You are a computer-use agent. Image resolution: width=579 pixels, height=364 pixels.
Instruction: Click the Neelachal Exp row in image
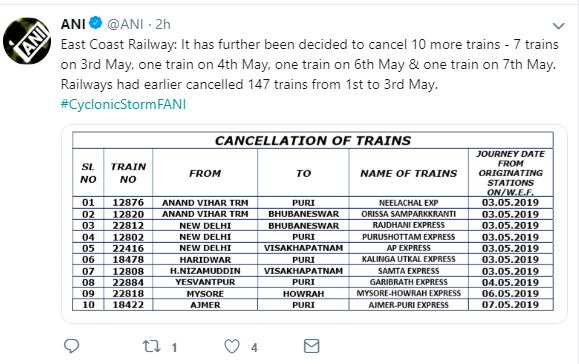point(313,202)
